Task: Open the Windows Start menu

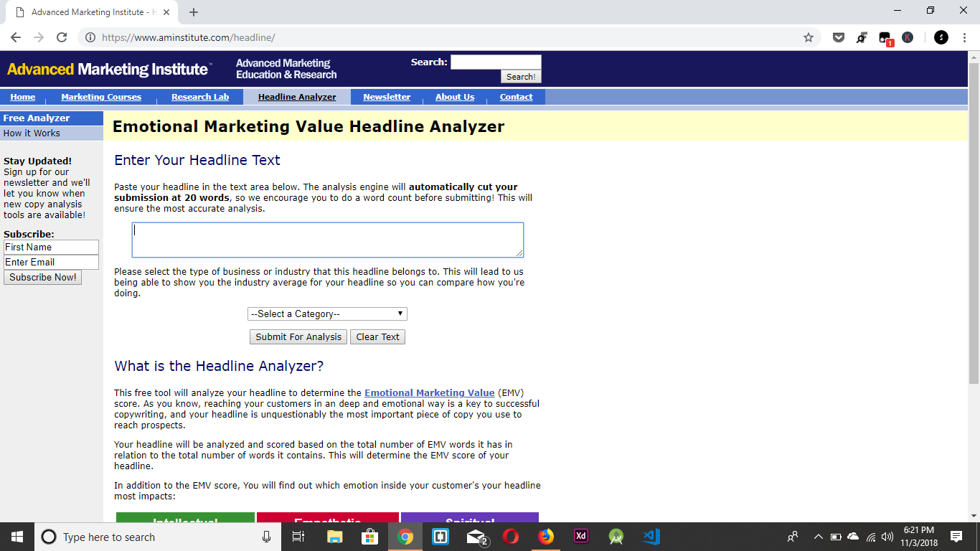Action: tap(17, 537)
